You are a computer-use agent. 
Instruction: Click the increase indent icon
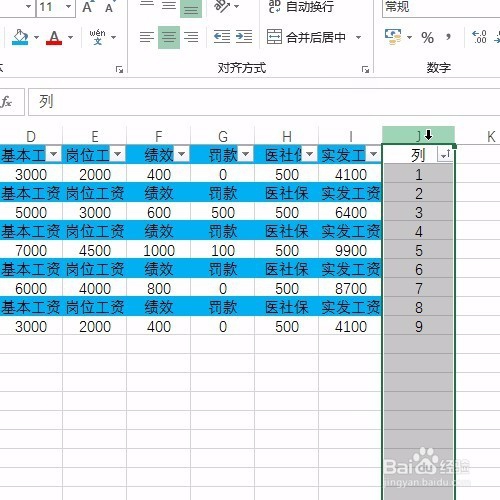point(244,37)
